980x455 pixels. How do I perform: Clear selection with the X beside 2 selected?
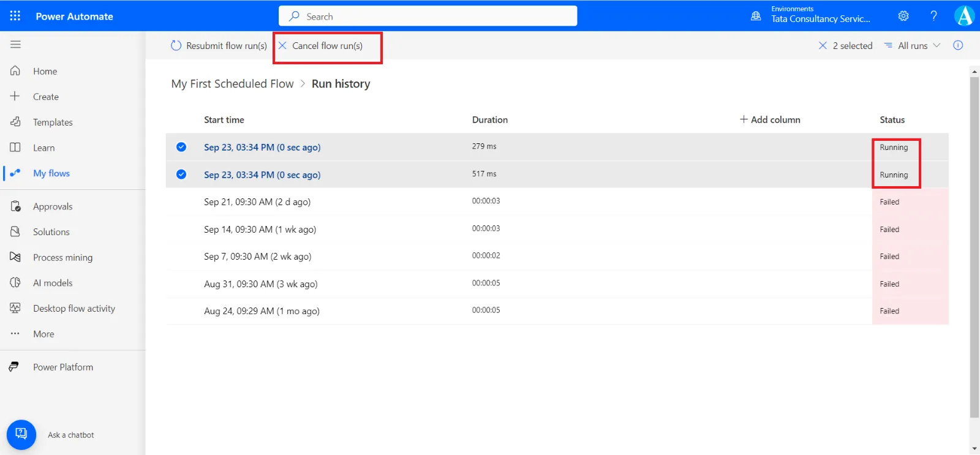tap(823, 45)
